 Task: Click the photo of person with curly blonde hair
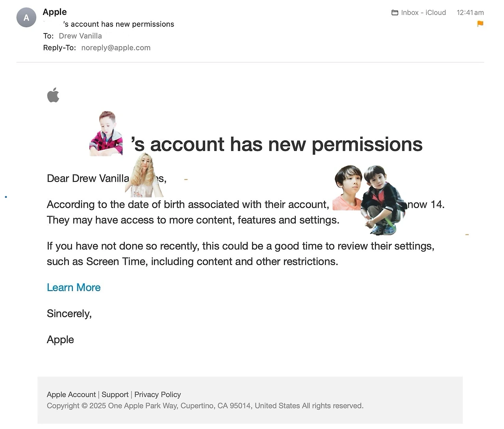[x=144, y=176]
